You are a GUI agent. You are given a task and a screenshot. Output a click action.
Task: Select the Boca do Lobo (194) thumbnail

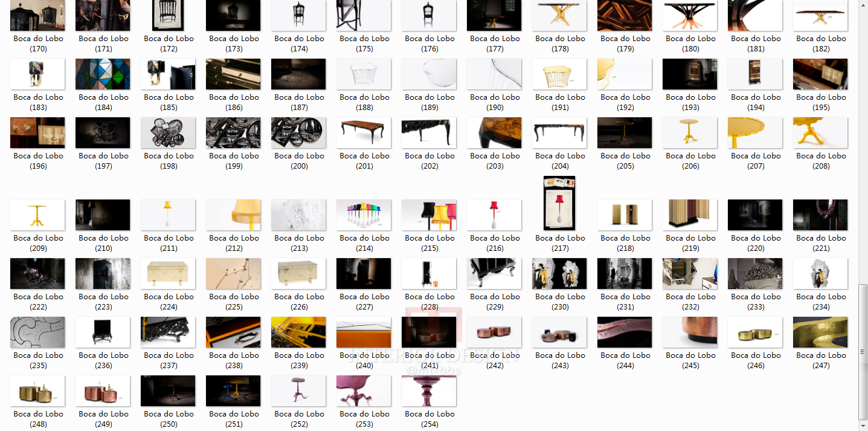(755, 74)
